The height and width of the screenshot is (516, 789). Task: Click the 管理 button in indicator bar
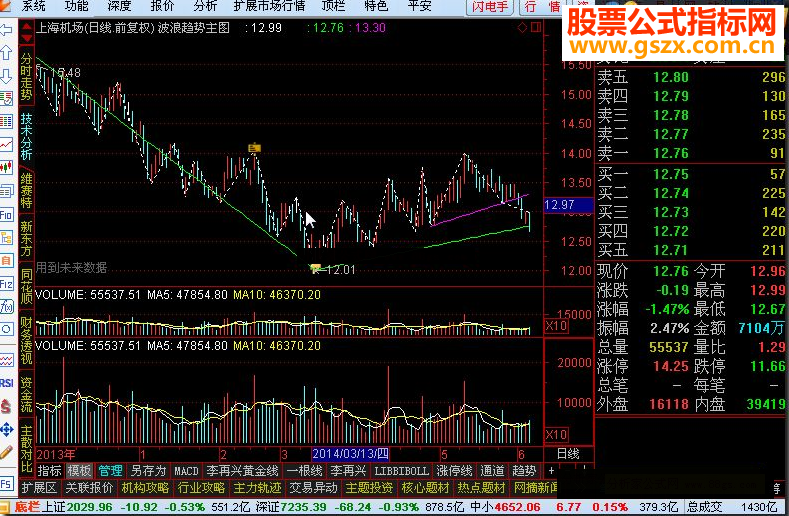(x=111, y=471)
